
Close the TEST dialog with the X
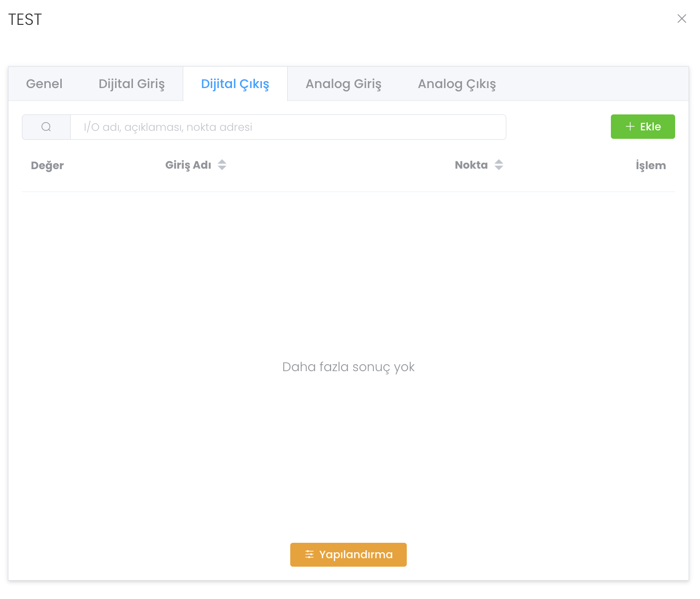click(x=682, y=19)
